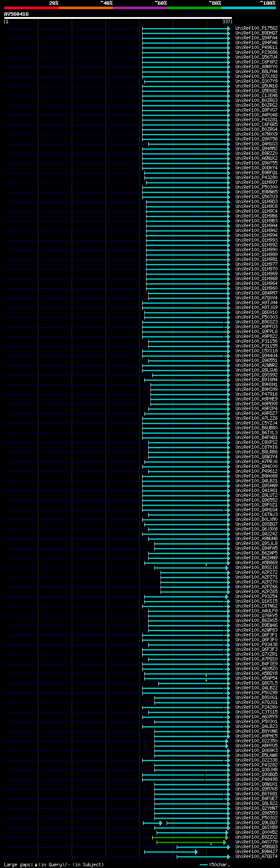Click the alignment bar for UniRef100_Q8GTL5
The image size is (280, 868).
tap(194, 683)
